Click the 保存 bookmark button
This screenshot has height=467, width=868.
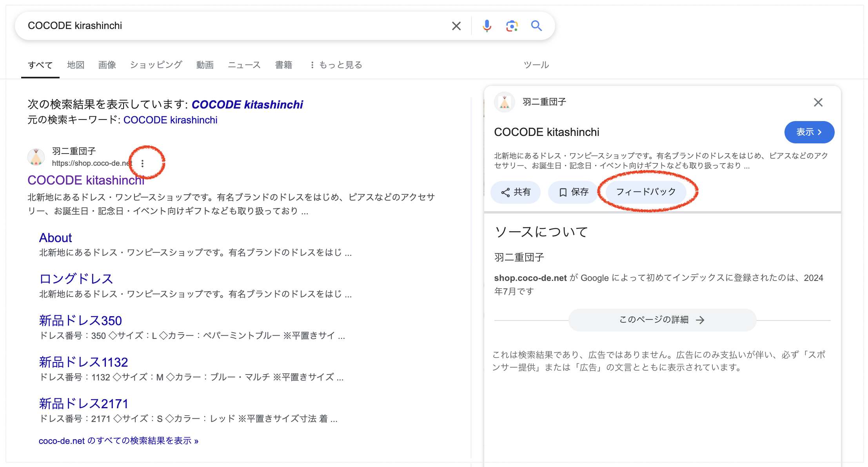(574, 192)
